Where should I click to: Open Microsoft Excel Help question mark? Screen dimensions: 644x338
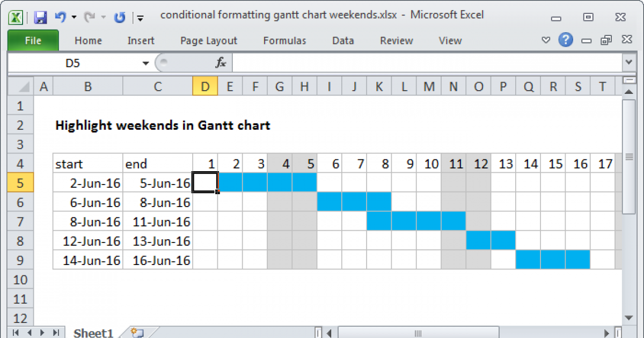pos(566,40)
